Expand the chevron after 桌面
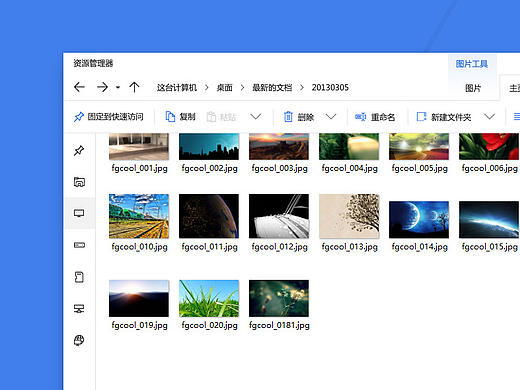Viewport: 520px width, 390px height. tap(242, 88)
